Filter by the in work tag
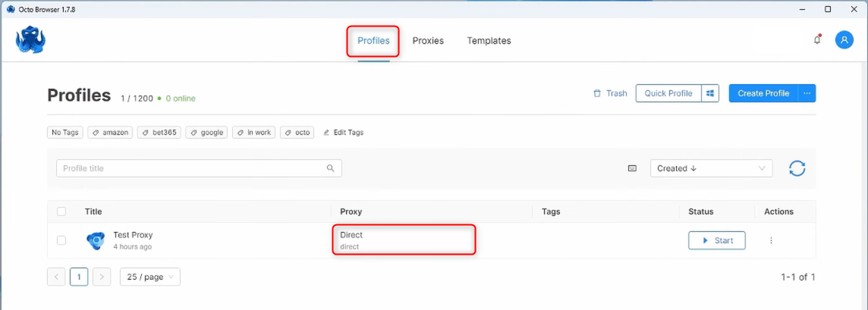Image resolution: width=868 pixels, height=310 pixels. (x=254, y=133)
